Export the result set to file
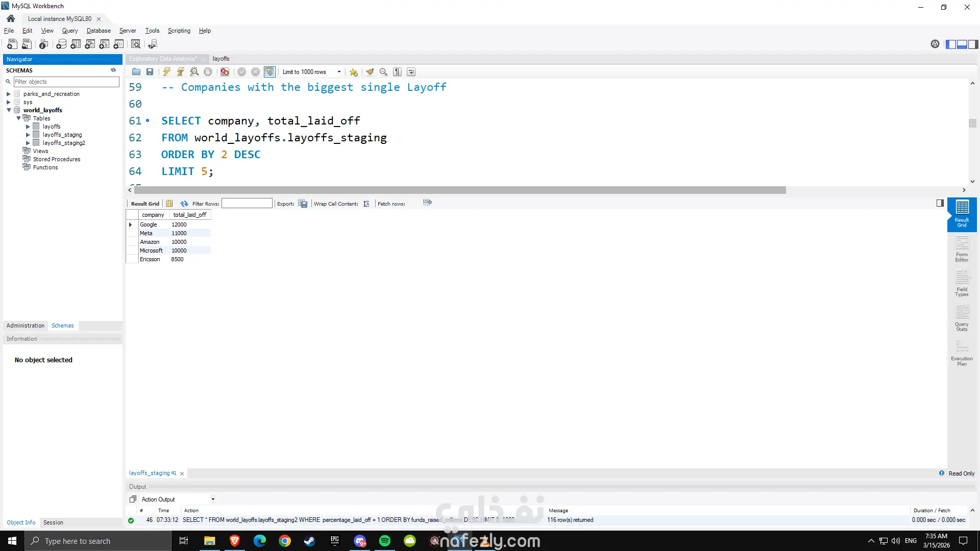Viewport: 980px width, 551px height. [303, 204]
